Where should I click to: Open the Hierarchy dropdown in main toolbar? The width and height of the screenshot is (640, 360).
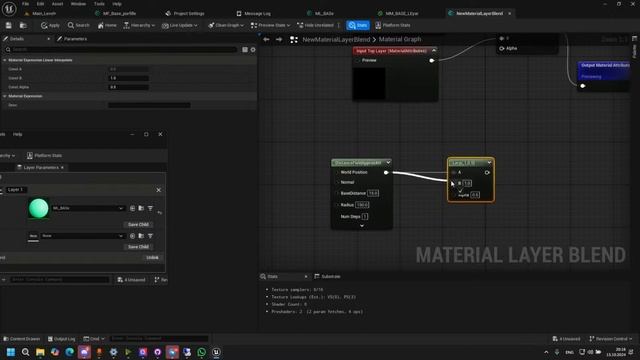(139, 25)
